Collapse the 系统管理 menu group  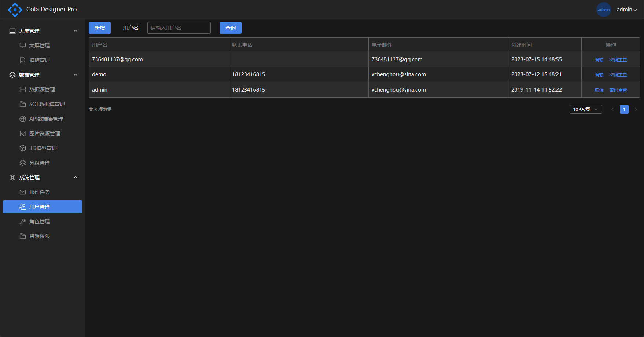pyautogui.click(x=76, y=177)
